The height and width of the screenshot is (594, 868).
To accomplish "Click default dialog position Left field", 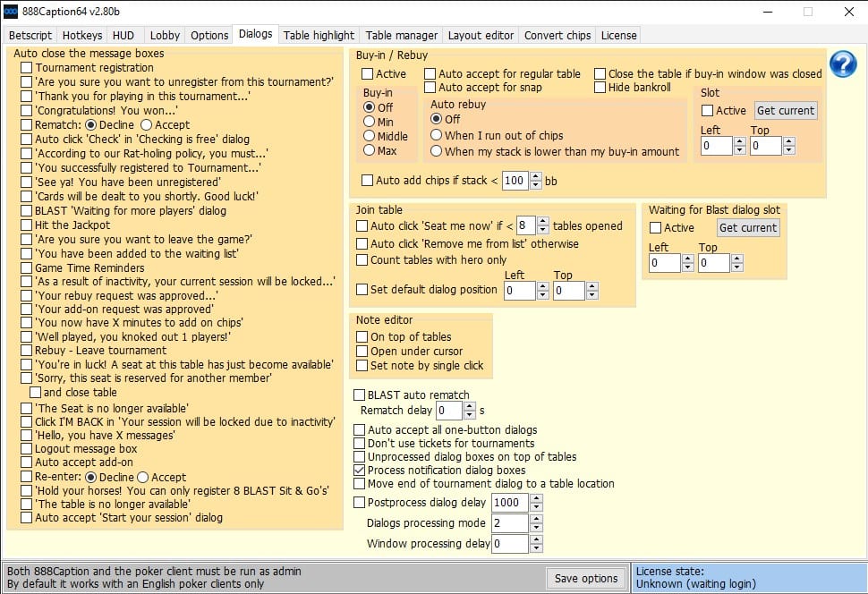I will click(x=521, y=291).
